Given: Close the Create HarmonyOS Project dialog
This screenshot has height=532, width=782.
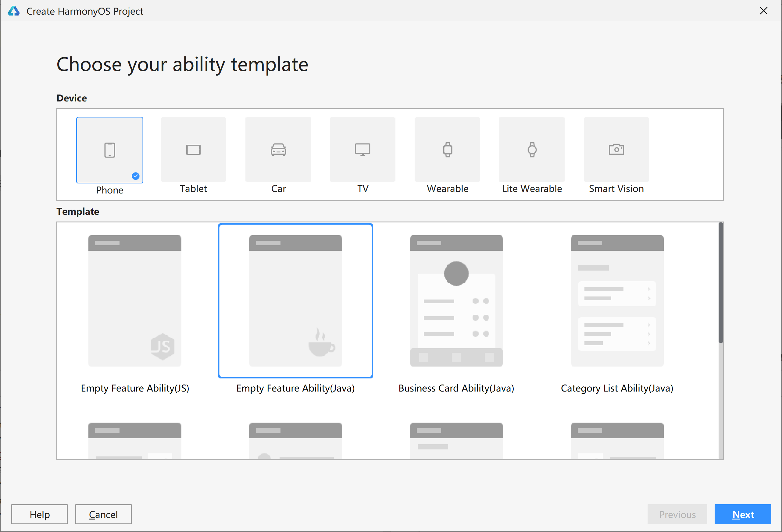Looking at the screenshot, I should pyautogui.click(x=764, y=11).
